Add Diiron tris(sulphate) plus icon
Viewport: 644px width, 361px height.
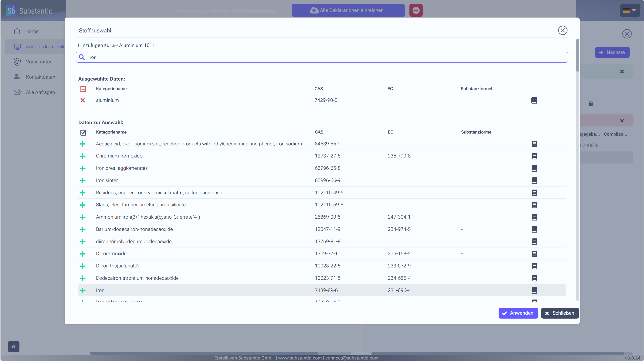83,266
